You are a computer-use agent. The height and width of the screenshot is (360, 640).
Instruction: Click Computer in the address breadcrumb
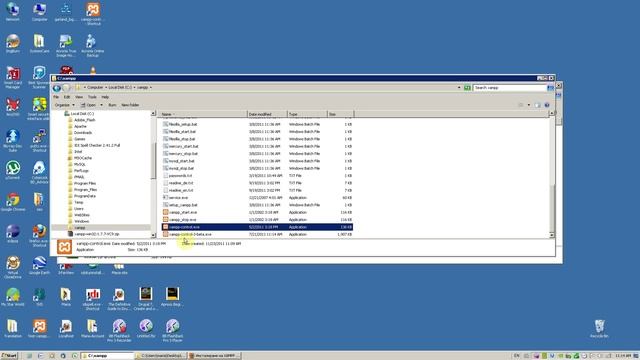click(95, 88)
